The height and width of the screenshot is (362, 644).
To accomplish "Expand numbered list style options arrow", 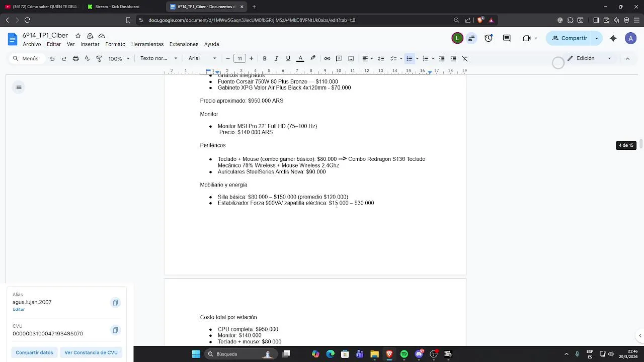I will (x=433, y=59).
